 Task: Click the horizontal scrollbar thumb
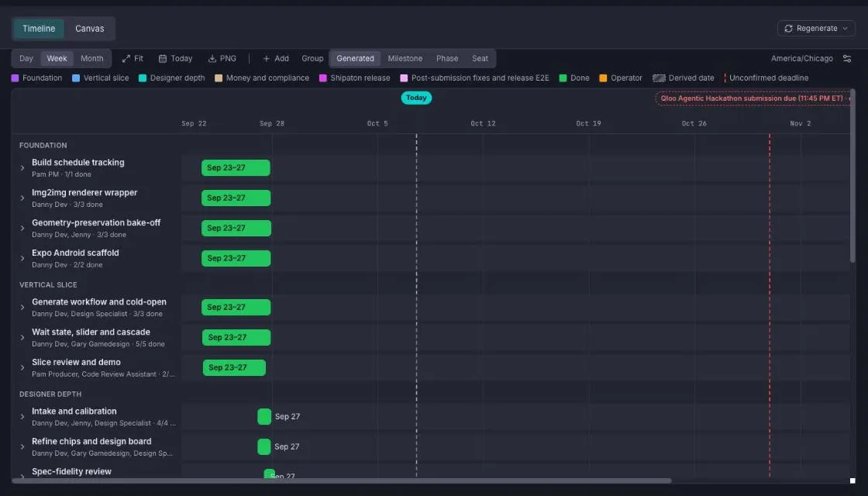pos(342,480)
